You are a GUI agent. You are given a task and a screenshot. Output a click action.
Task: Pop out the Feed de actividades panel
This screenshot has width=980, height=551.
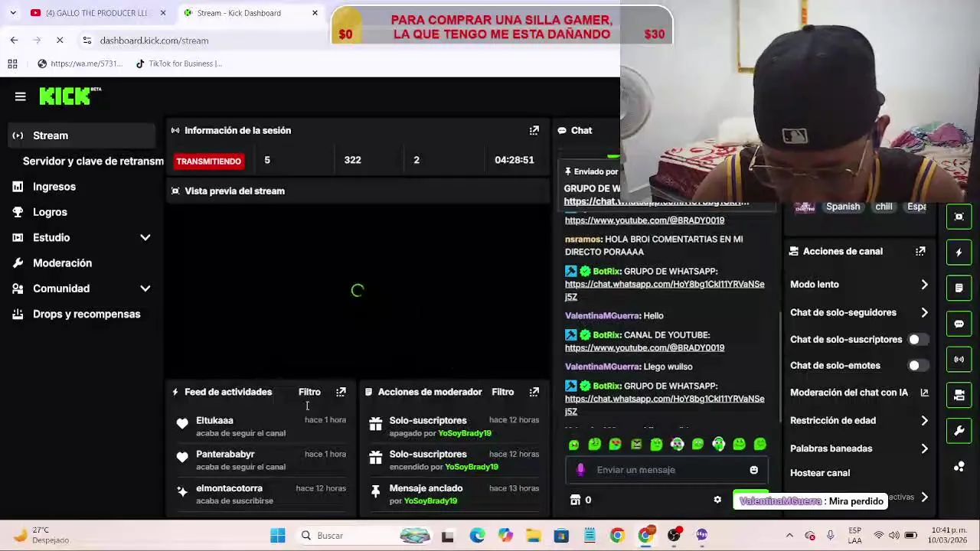point(341,392)
